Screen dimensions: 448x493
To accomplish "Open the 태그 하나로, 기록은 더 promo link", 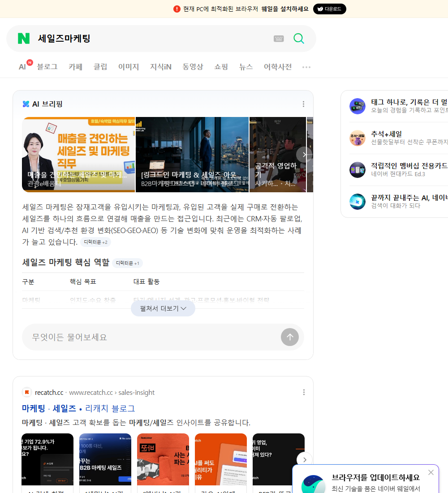I will click(409, 102).
